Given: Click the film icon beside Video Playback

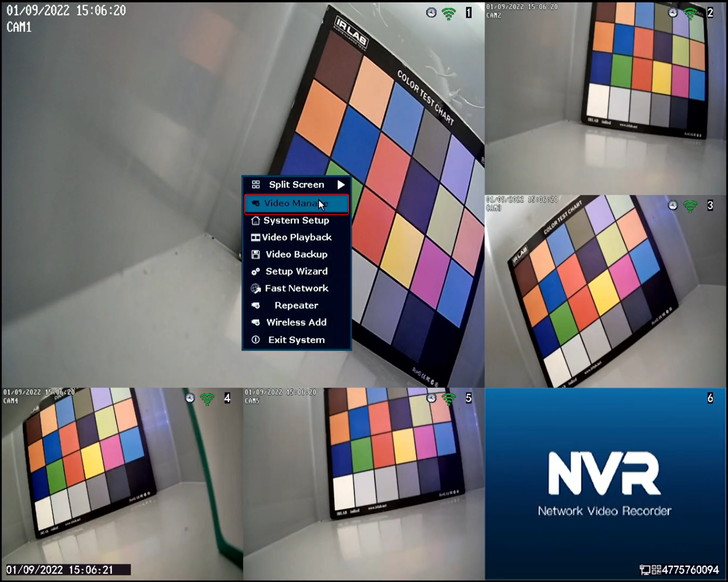Looking at the screenshot, I should pyautogui.click(x=256, y=237).
